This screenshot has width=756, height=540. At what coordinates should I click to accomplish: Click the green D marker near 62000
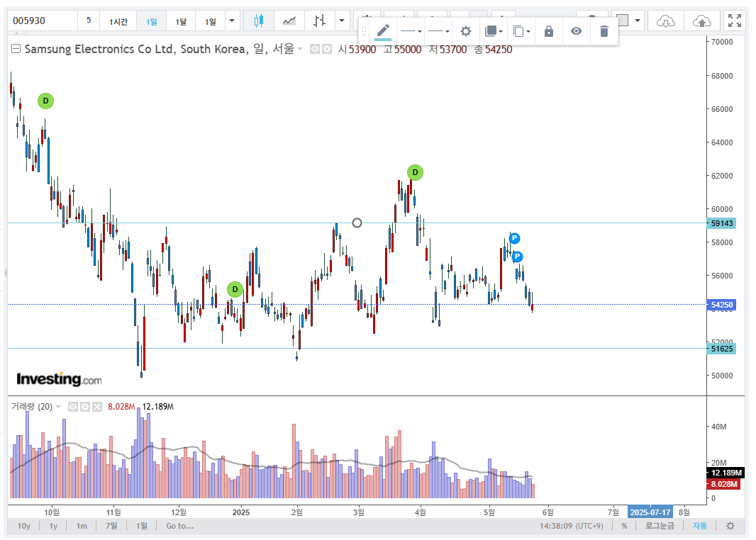point(415,172)
